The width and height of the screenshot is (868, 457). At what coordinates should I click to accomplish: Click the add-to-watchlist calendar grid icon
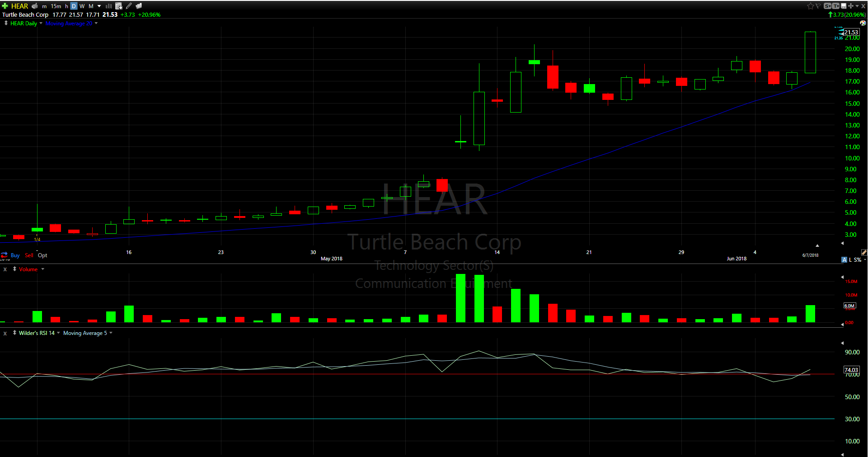coord(119,6)
